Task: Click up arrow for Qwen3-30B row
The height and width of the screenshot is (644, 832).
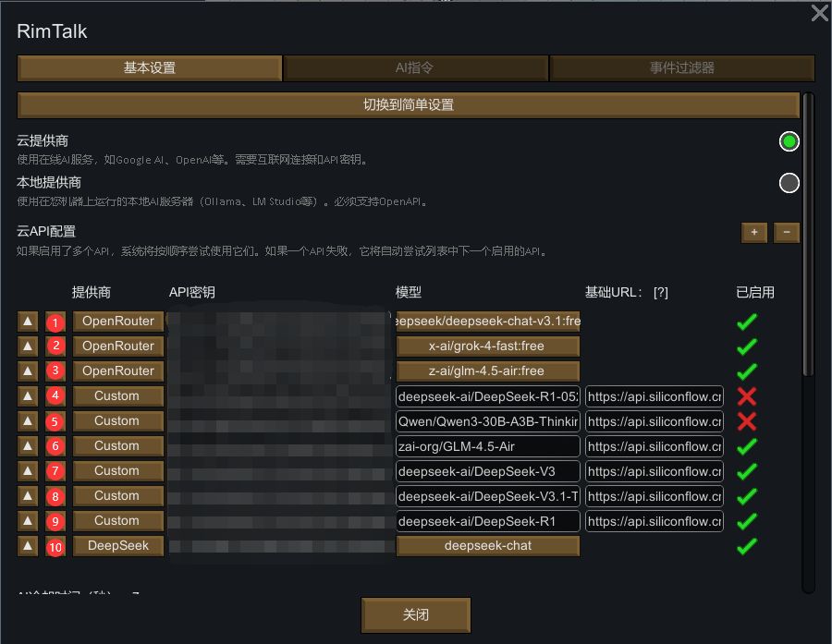Action: tap(28, 421)
